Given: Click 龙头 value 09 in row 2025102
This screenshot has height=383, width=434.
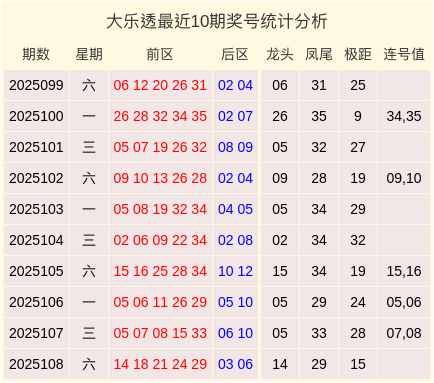Looking at the screenshot, I should (x=280, y=178).
